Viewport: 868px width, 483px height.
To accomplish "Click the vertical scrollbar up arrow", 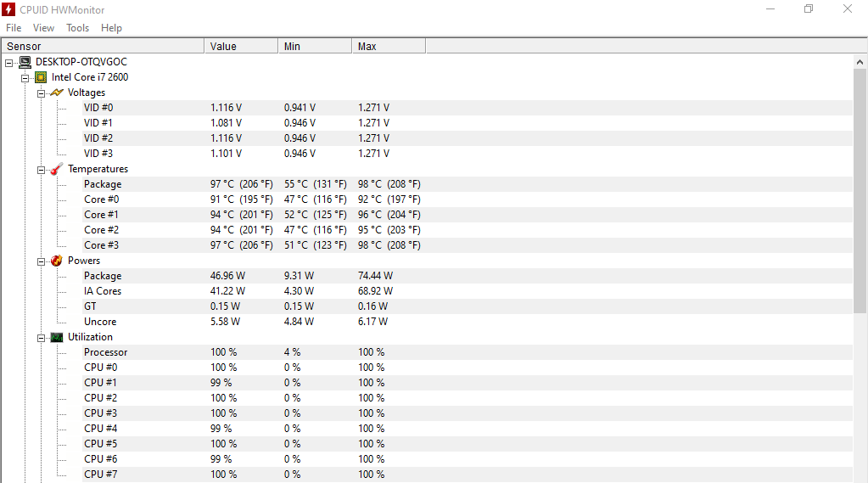I will tap(860, 62).
